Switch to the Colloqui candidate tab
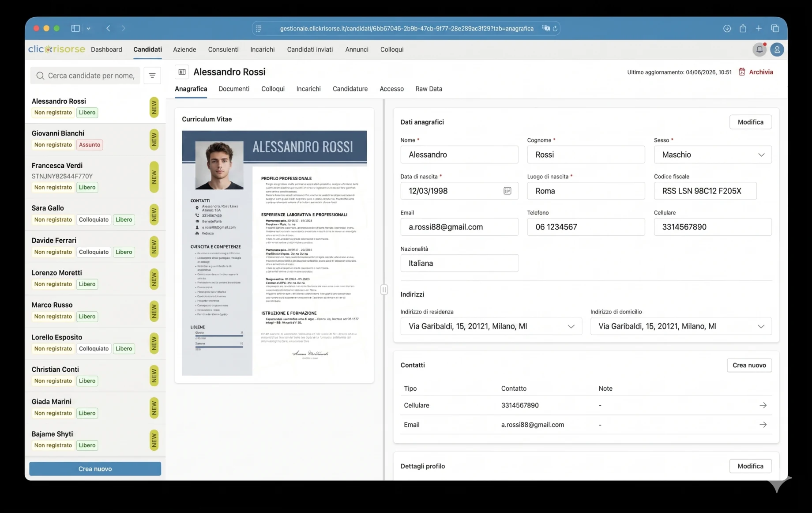This screenshot has width=812, height=513. coord(273,89)
